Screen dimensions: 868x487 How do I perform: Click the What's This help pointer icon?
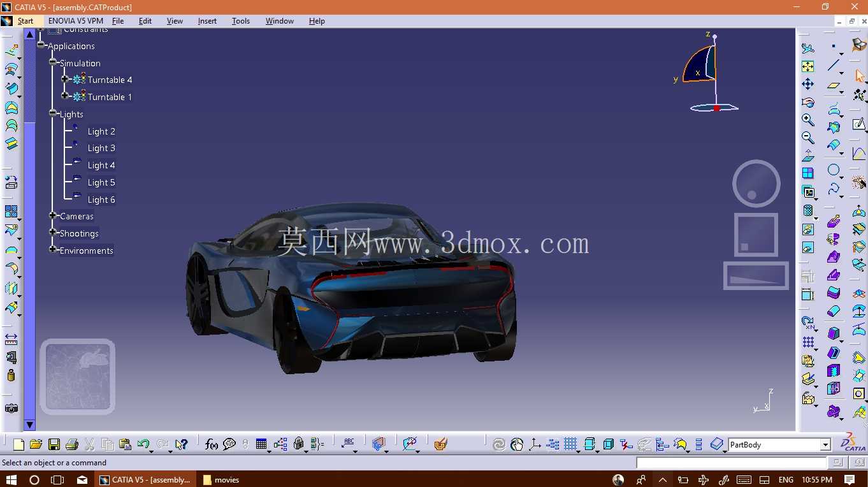tap(182, 444)
